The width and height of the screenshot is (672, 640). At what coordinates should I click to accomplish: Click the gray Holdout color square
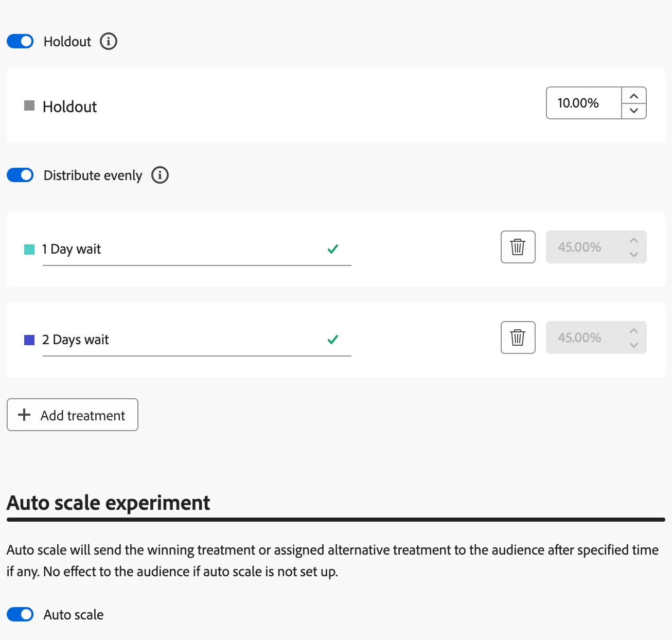pos(29,105)
